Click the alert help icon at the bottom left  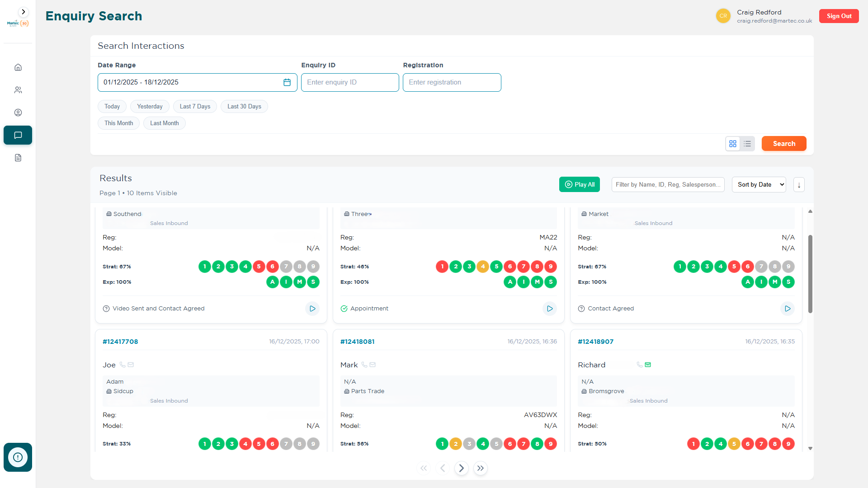click(18, 457)
